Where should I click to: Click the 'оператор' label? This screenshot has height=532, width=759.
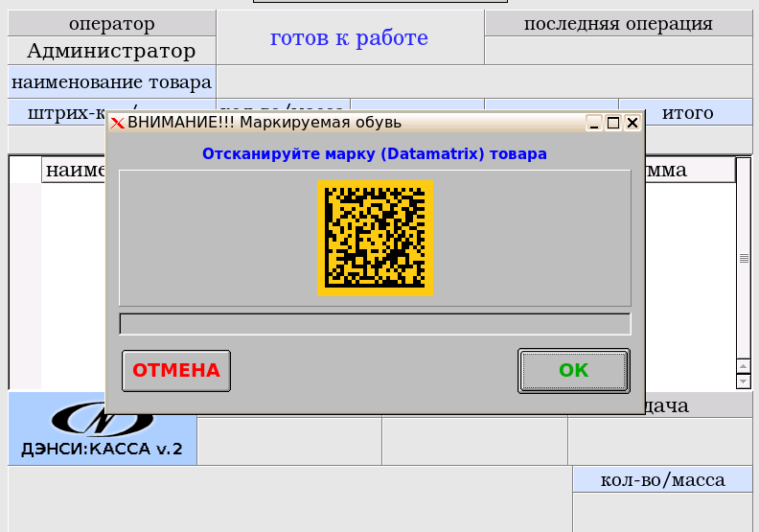[112, 24]
